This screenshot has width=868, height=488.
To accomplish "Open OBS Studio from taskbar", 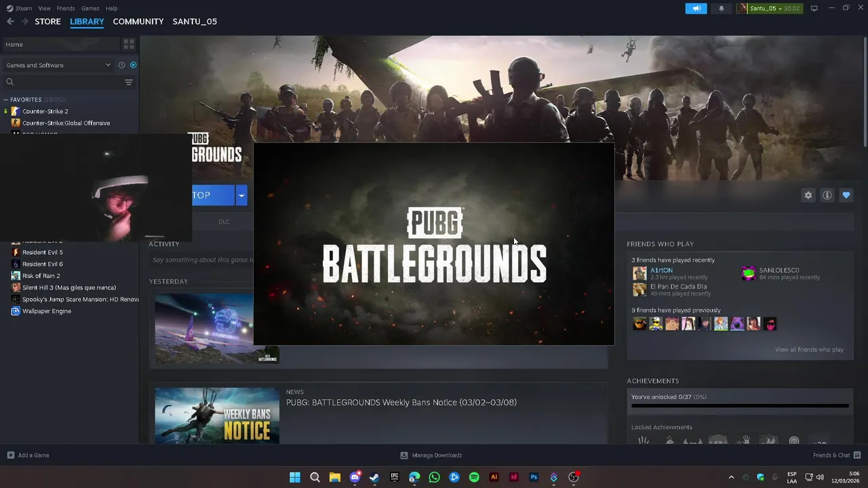I will tap(574, 477).
